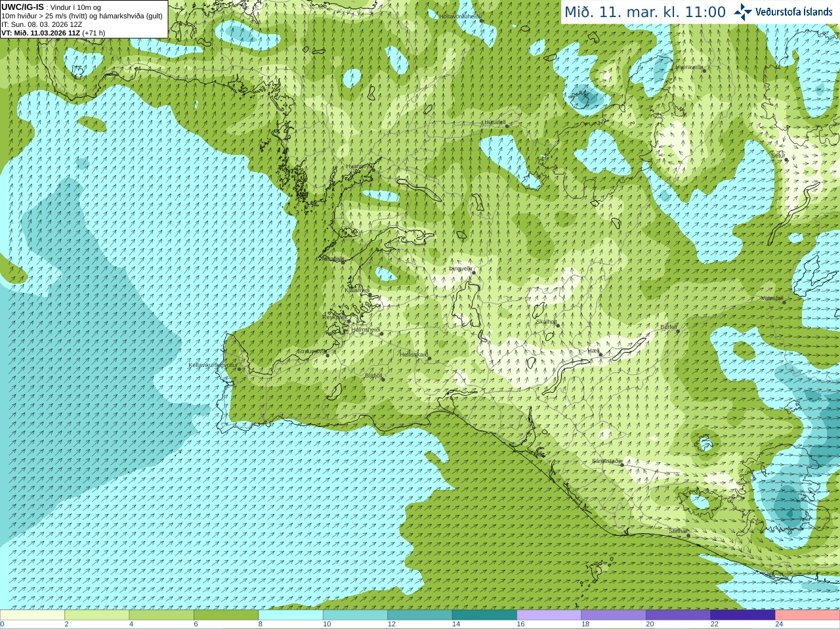Click the 2–4 m/s light green legend swatch

(97, 615)
